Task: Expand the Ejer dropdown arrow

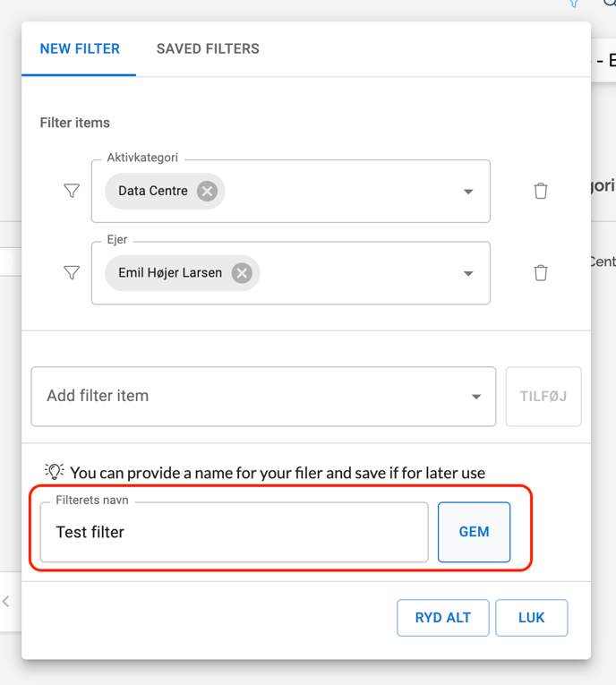Action: 468,273
